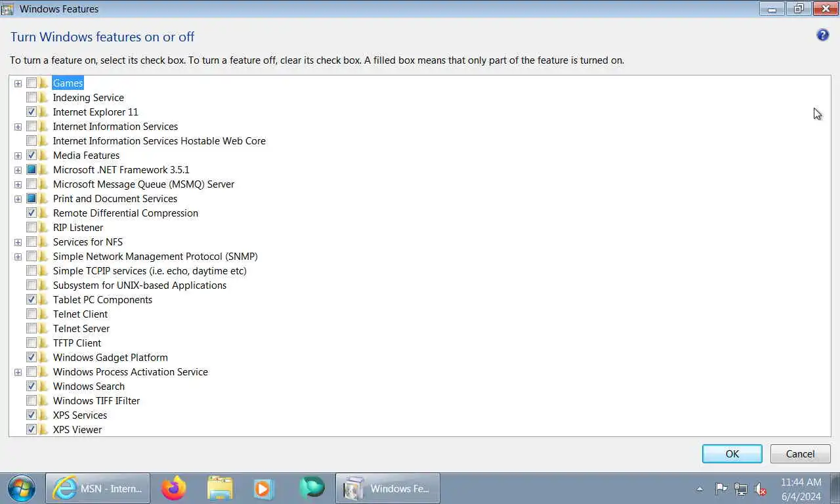Click the folder icon beside Windows Search
Image resolution: width=840 pixels, height=504 pixels.
[44, 387]
